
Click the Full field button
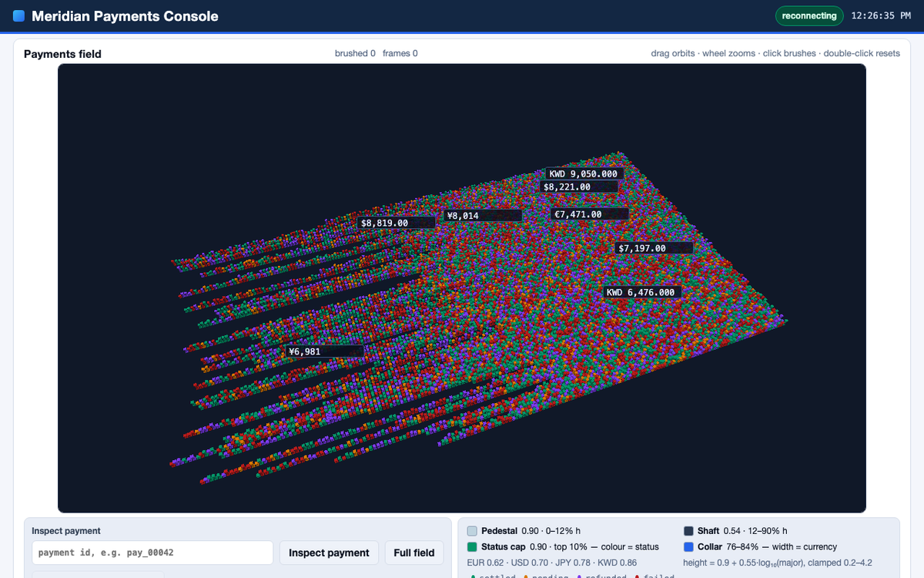click(x=414, y=553)
